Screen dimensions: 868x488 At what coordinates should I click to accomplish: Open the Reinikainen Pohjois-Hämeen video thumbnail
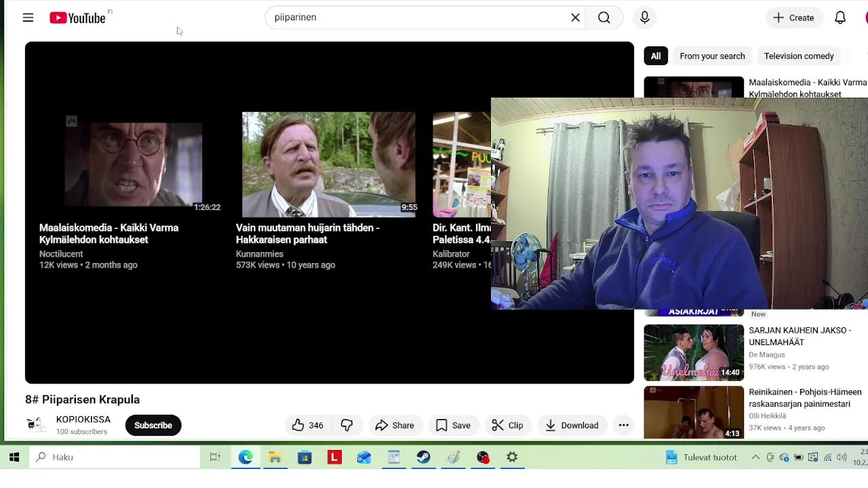click(x=694, y=412)
